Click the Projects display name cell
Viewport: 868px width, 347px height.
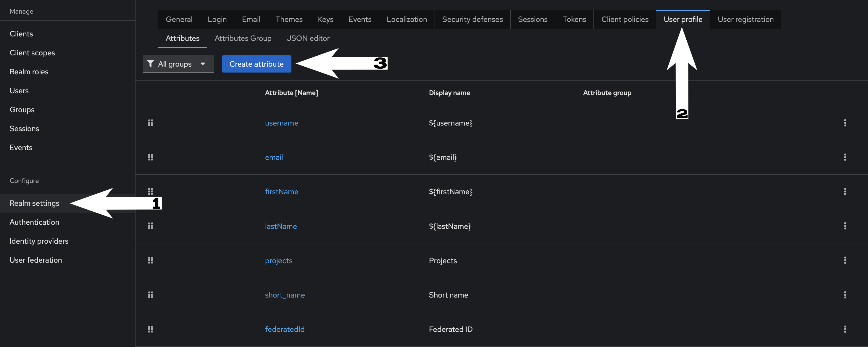(x=443, y=260)
